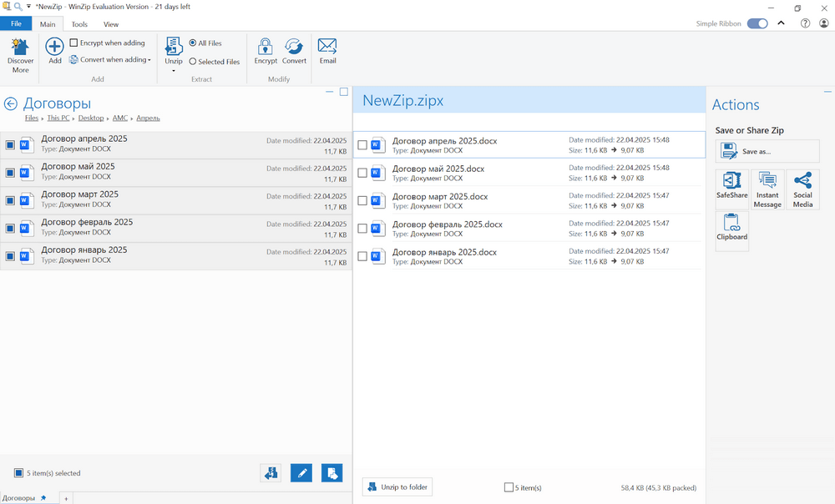Screen dimensions: 835x504
Task: Add a new tab with plus button
Action: pos(66,499)
